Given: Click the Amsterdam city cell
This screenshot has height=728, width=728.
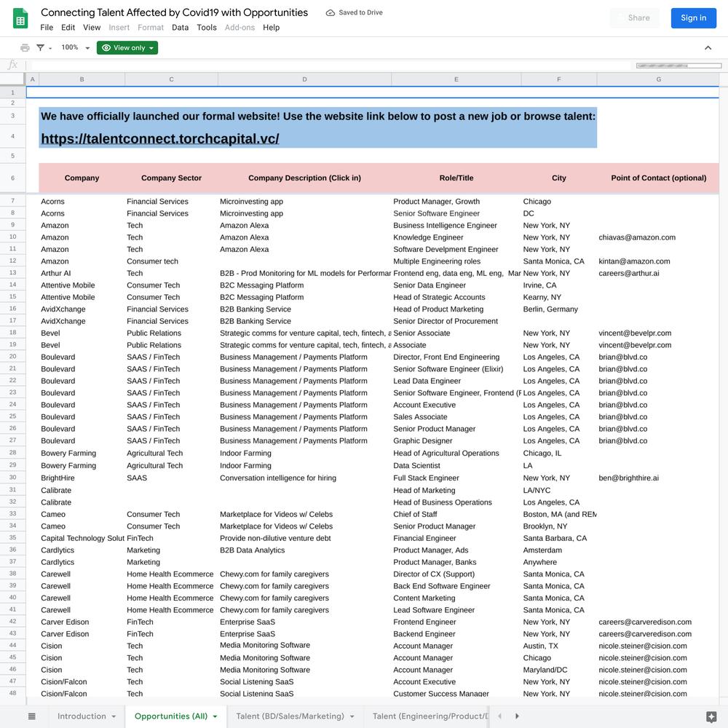Looking at the screenshot, I should pyautogui.click(x=559, y=550).
